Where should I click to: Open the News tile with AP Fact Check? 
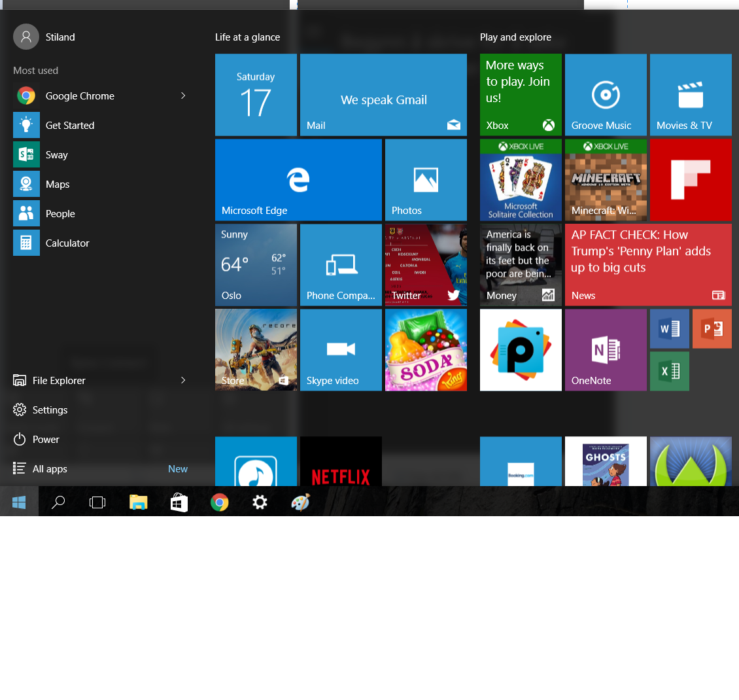point(649,265)
